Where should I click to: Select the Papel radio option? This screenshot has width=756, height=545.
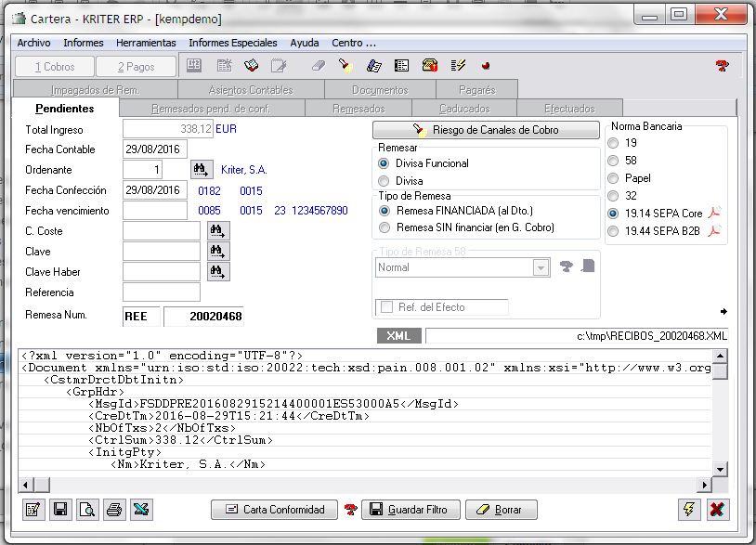pos(613,178)
